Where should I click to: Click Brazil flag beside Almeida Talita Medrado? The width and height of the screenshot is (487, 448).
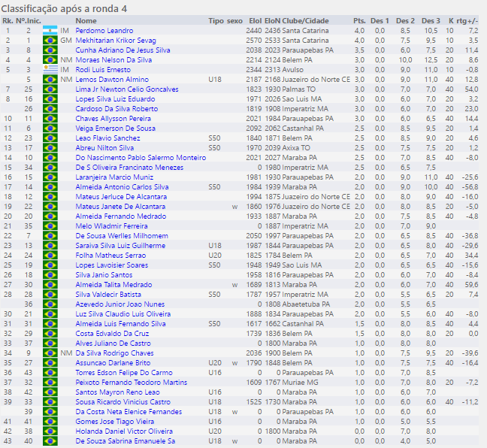click(50, 285)
